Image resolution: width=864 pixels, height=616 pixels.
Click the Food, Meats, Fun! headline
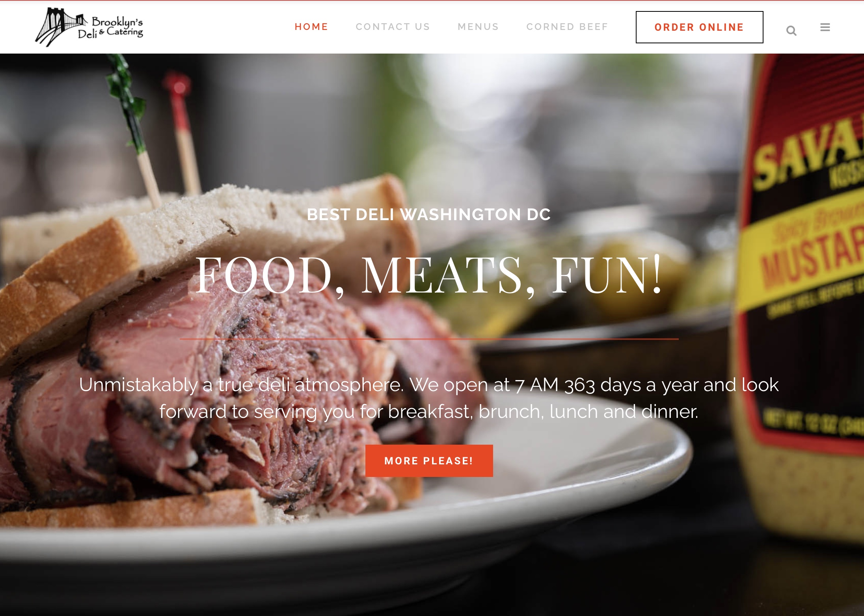[429, 275]
